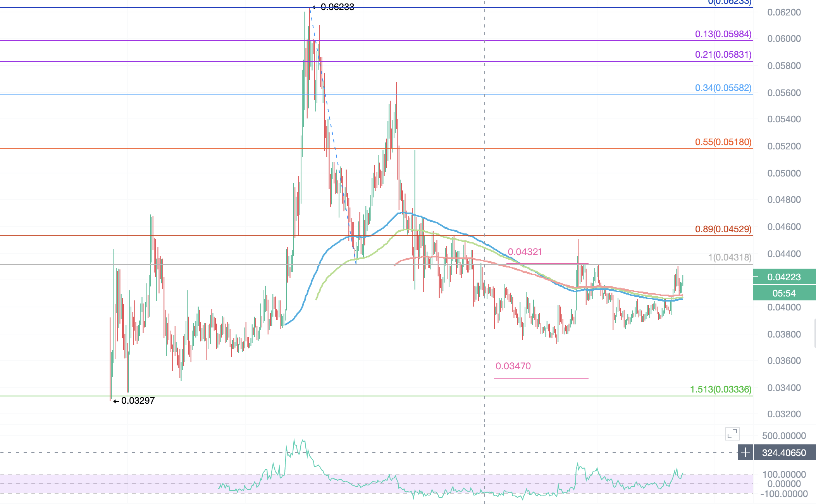816x504 pixels.
Task: Click the maximize pane icon on indicator panel
Action: [x=732, y=434]
